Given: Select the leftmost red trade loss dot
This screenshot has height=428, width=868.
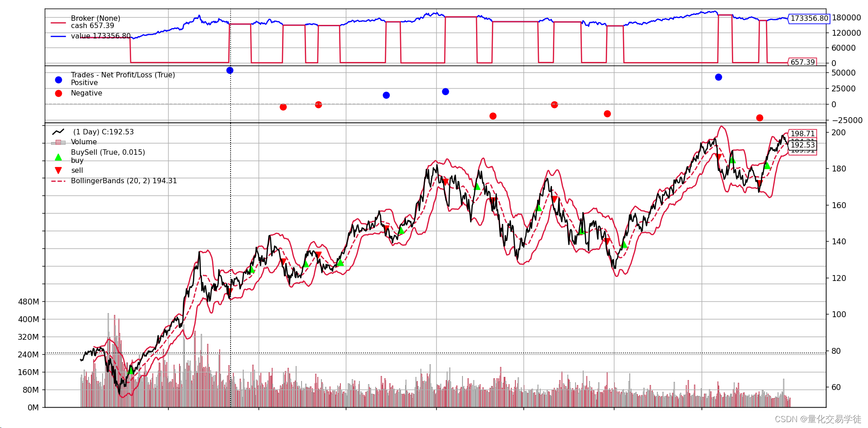Looking at the screenshot, I should 283,107.
